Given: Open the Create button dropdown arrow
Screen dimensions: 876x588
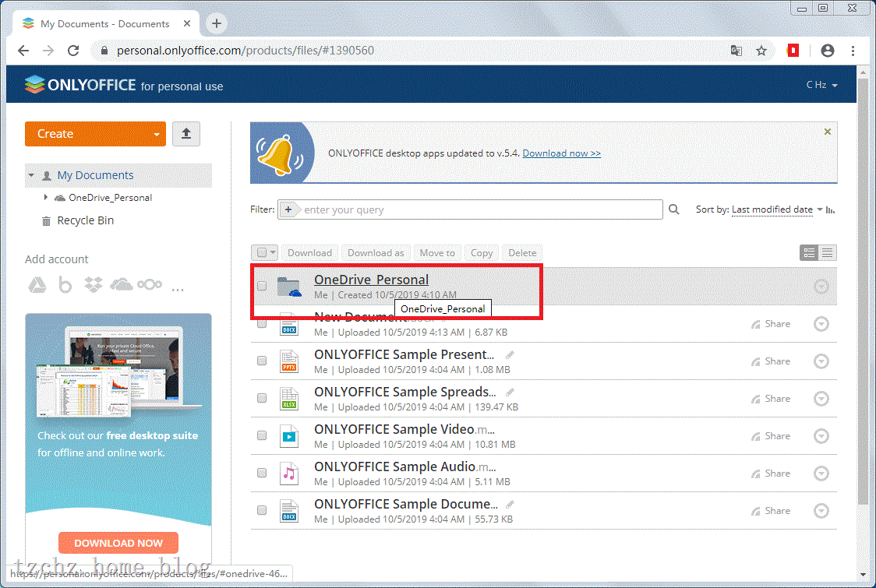Looking at the screenshot, I should pos(157,135).
